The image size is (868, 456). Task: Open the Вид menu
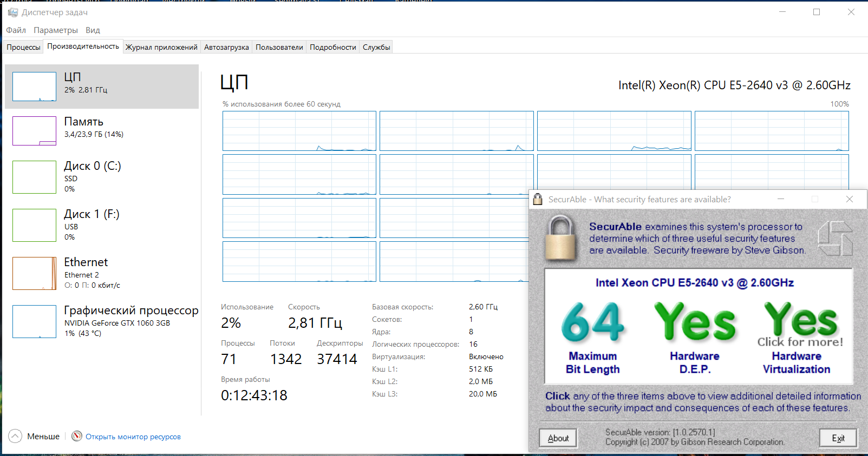93,30
